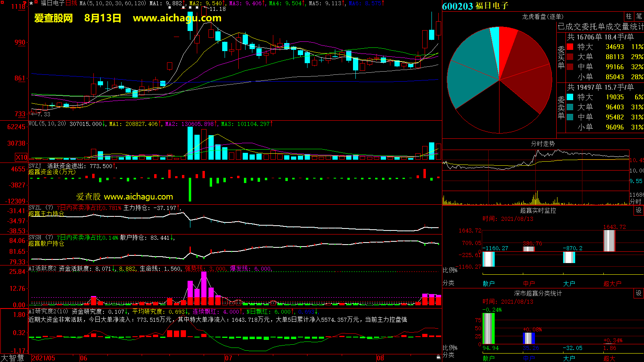Click the 07 month marker on time axis
This screenshot has width=644, height=362.
point(228,358)
